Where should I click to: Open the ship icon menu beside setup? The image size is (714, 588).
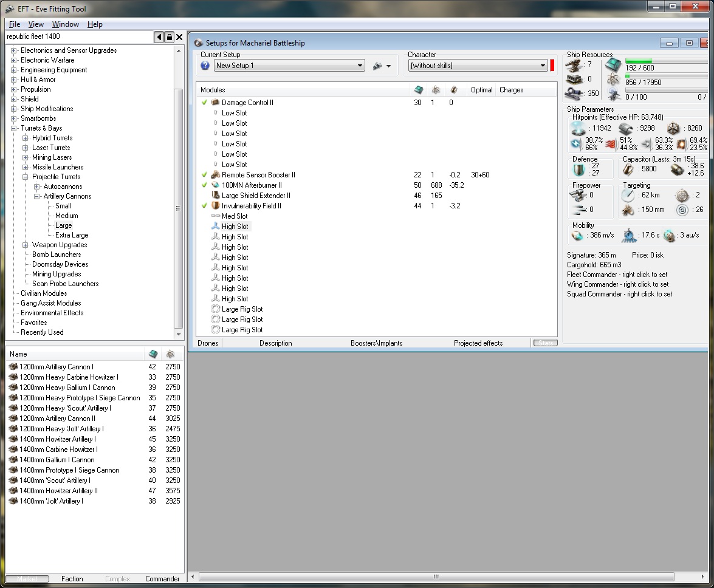coord(382,66)
